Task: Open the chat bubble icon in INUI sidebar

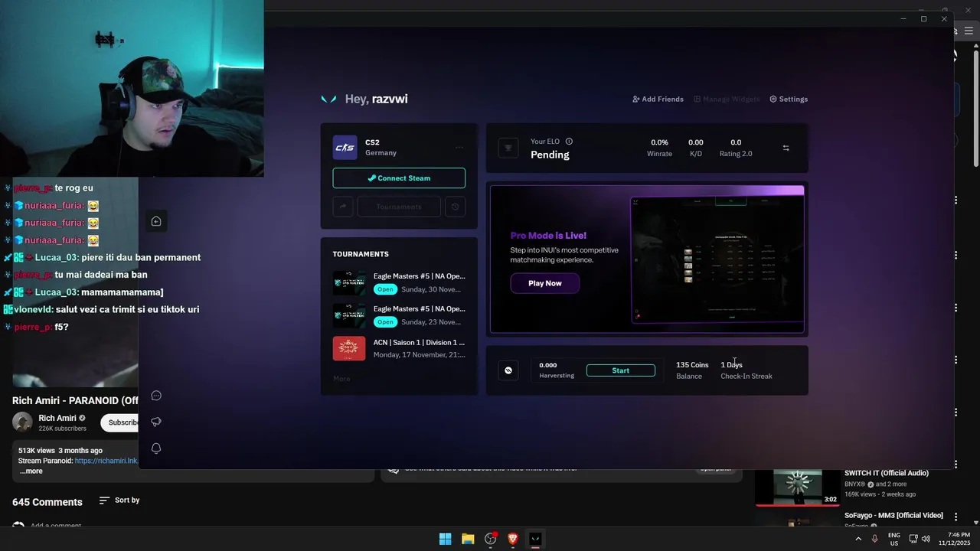Action: (x=156, y=396)
